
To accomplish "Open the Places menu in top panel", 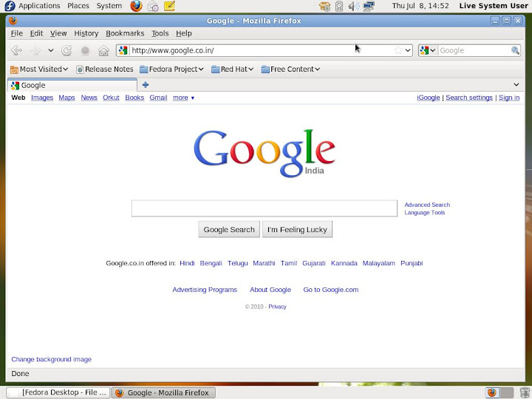I will 78,6.
